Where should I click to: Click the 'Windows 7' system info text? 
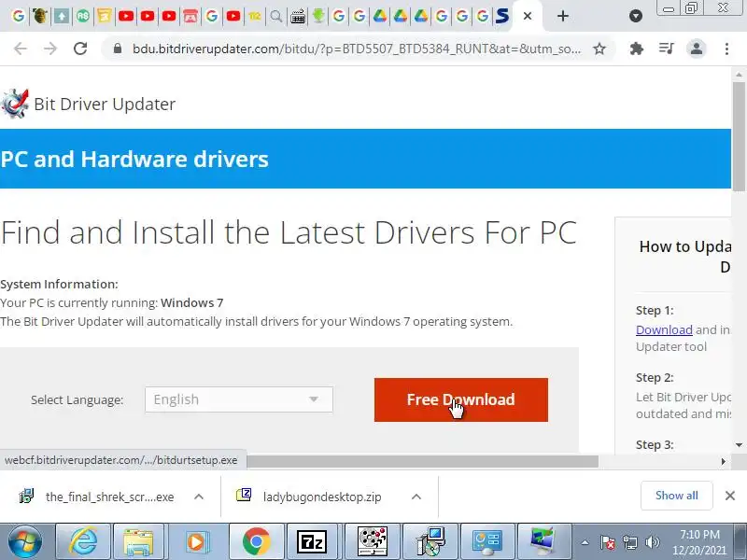tap(192, 302)
